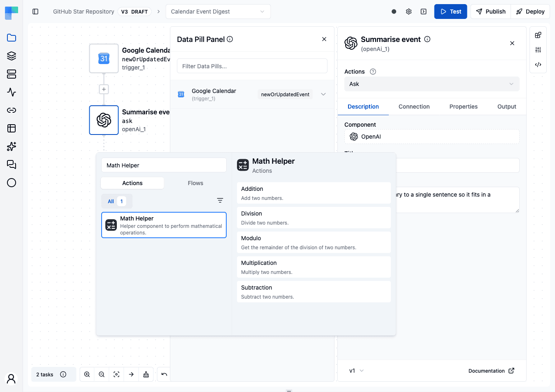Click the help icon next to Actions label
The height and width of the screenshot is (392, 555).
pos(373,72)
